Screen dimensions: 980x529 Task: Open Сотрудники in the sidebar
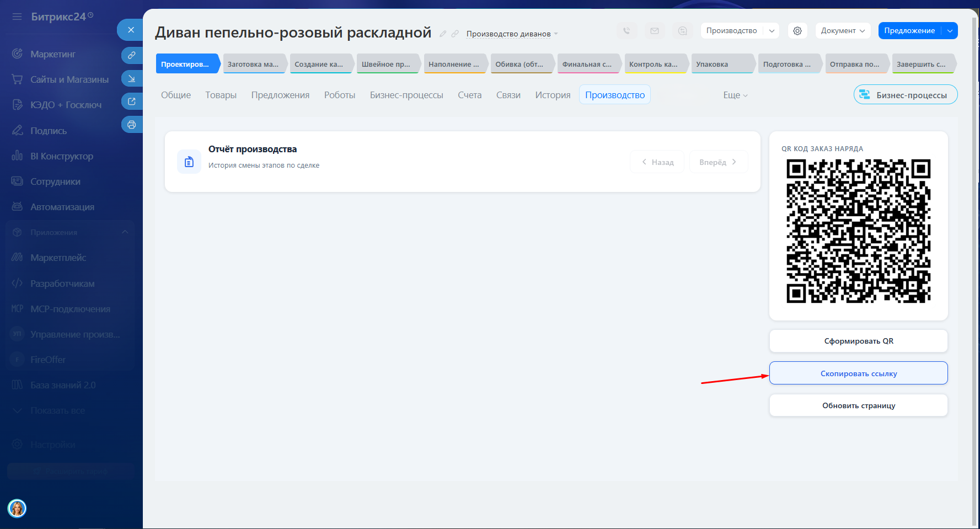point(55,181)
